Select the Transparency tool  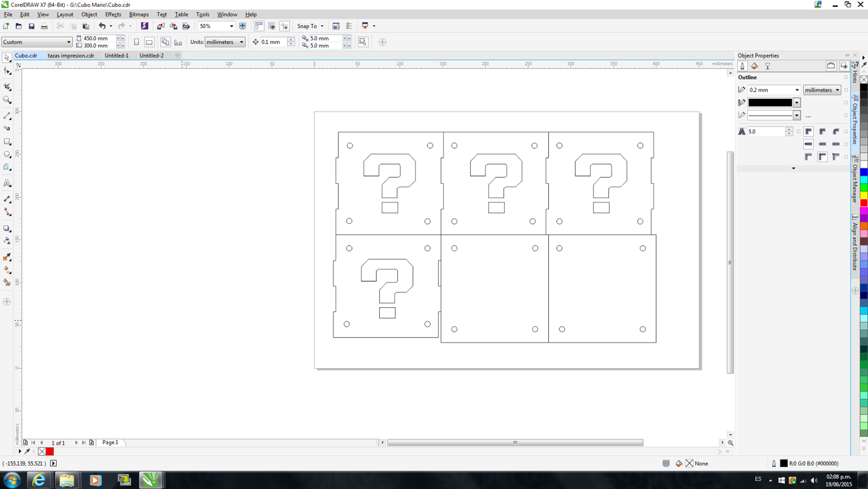point(7,241)
